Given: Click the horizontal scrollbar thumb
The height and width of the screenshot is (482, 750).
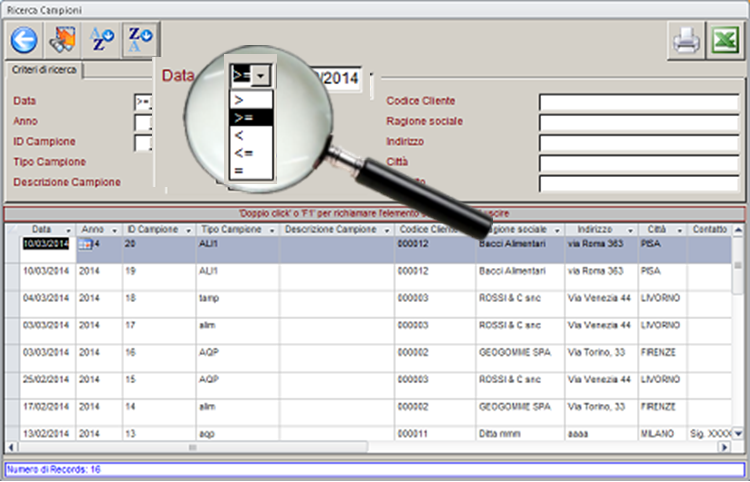Looking at the screenshot, I should point(192,448).
